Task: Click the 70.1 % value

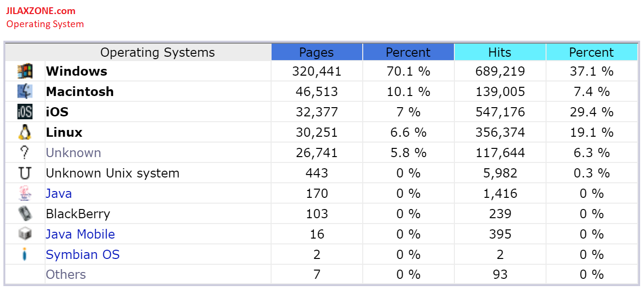Action: (408, 71)
